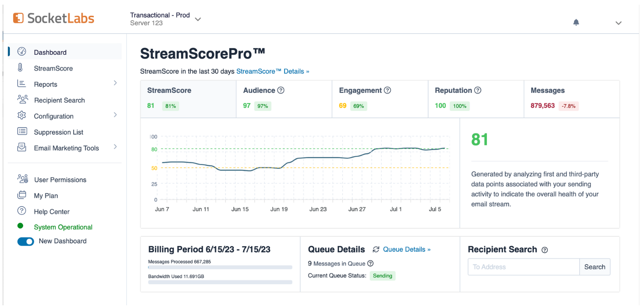
Task: Click the Help Center question icon
Action: 22,211
